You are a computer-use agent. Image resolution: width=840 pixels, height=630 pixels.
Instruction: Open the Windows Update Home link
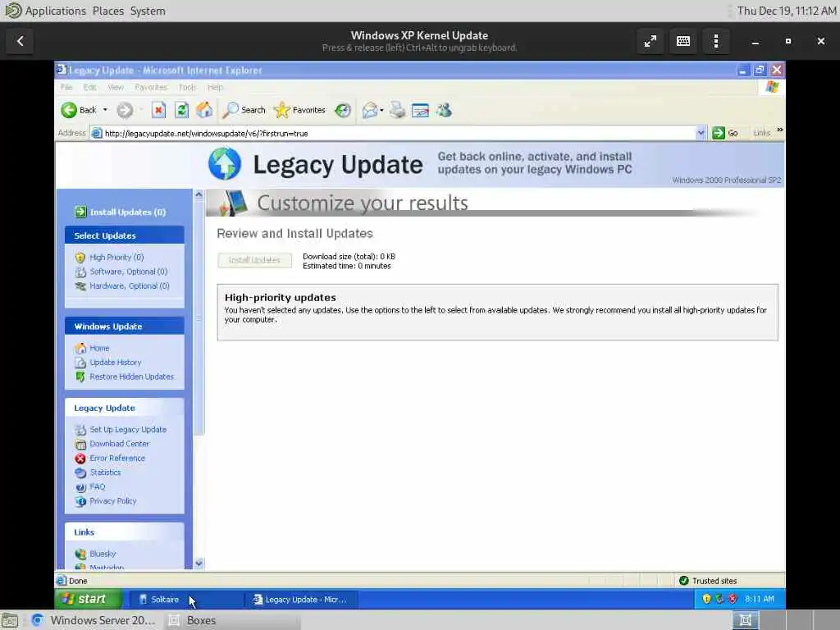99,348
